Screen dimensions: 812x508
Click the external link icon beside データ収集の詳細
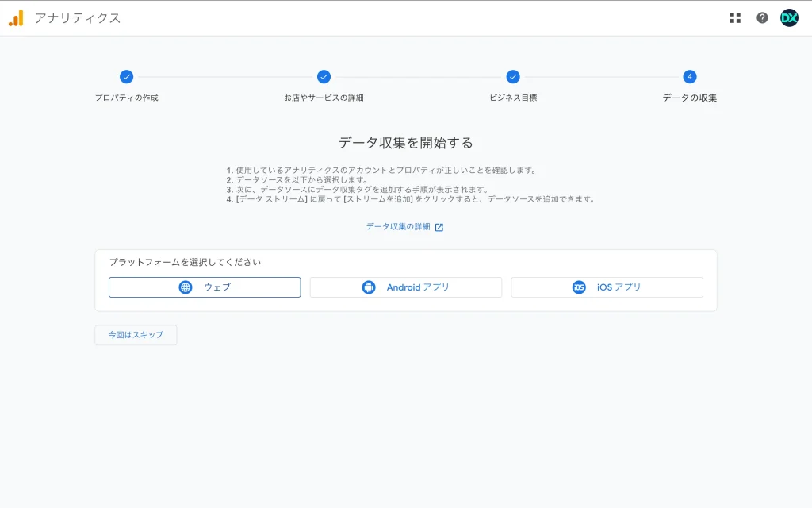(439, 227)
